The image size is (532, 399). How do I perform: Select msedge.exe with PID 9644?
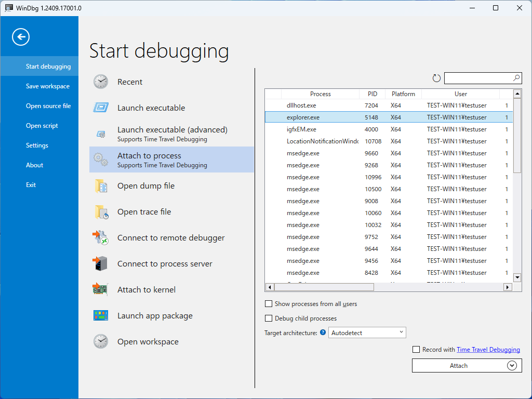pyautogui.click(x=389, y=249)
